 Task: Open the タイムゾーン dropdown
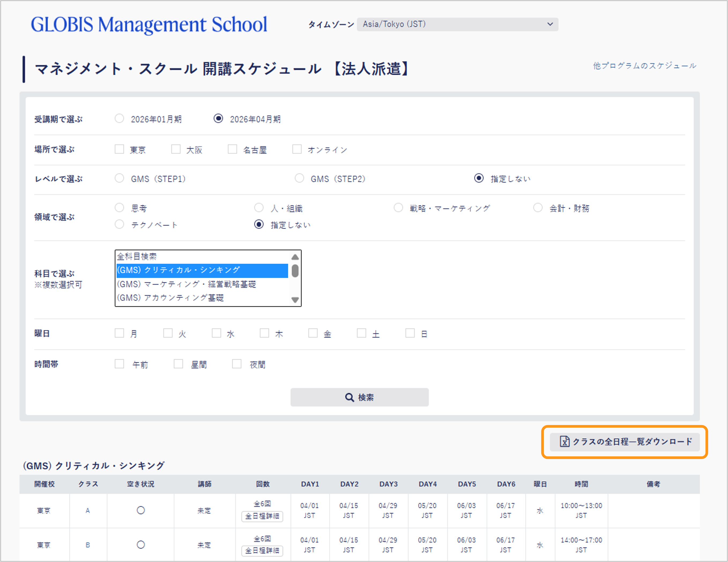[457, 24]
